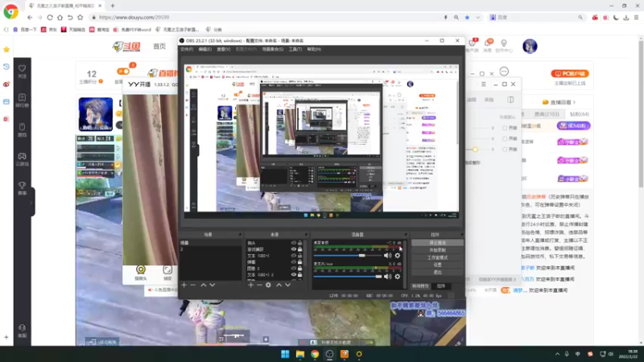Image resolution: width=644 pixels, height=362 pixels.
Task: Open desktop audio settings gear in mixer
Action: [x=397, y=255]
